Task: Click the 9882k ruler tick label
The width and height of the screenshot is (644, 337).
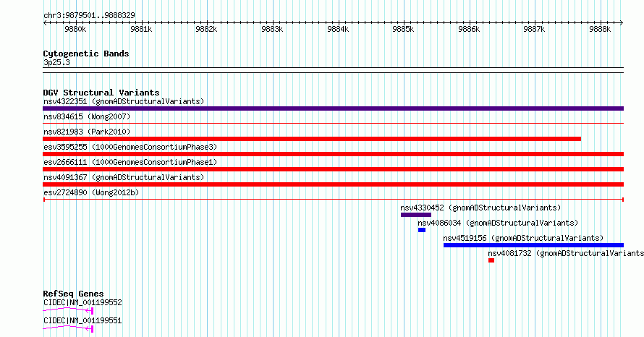Action: (x=206, y=29)
